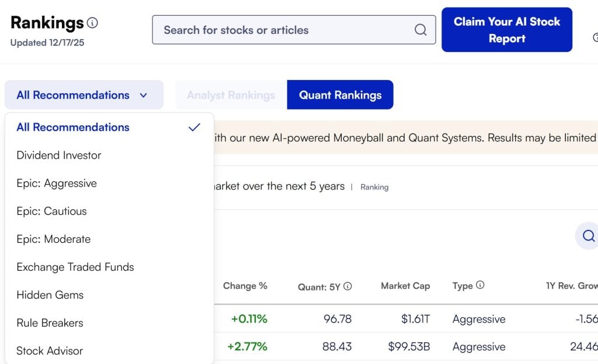
Task: Click the info icon next to the Type column
Action: tap(480, 285)
